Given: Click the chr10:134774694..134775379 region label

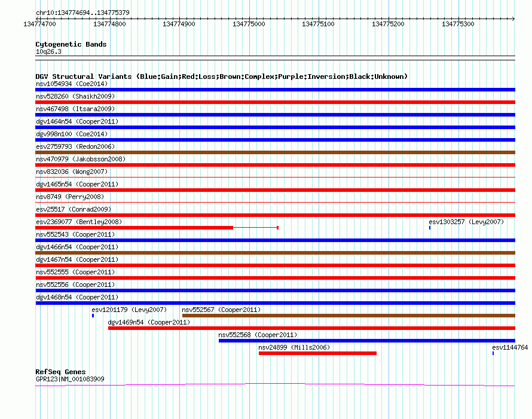Looking at the screenshot, I should (x=82, y=13).
